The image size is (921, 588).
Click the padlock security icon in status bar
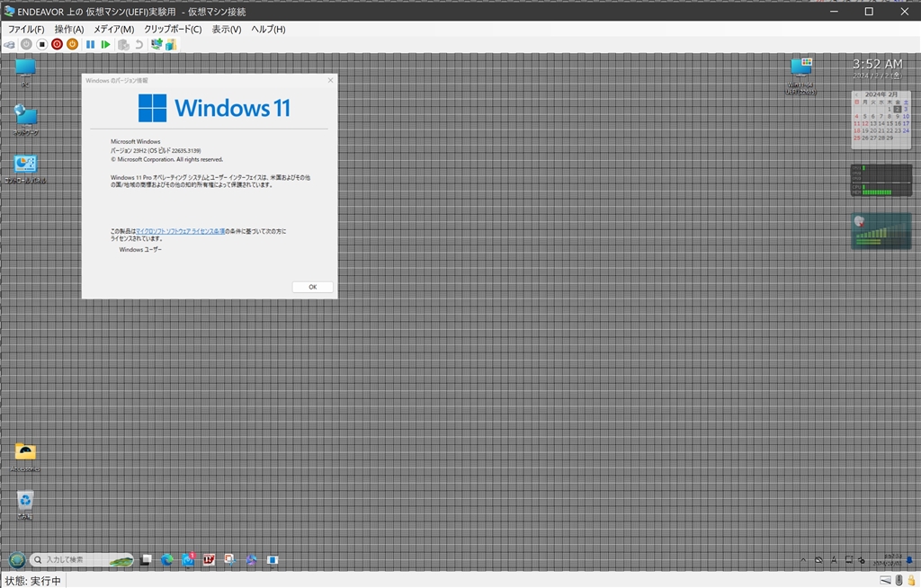point(912,581)
